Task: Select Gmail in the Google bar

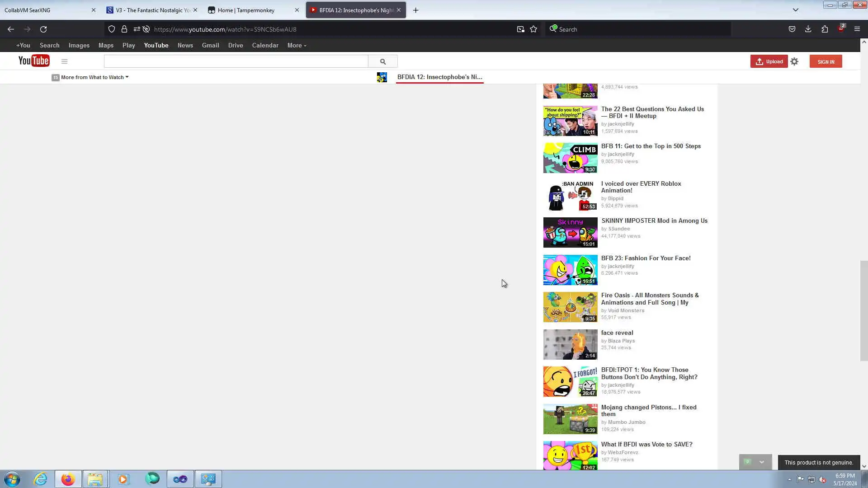Action: coord(210,46)
